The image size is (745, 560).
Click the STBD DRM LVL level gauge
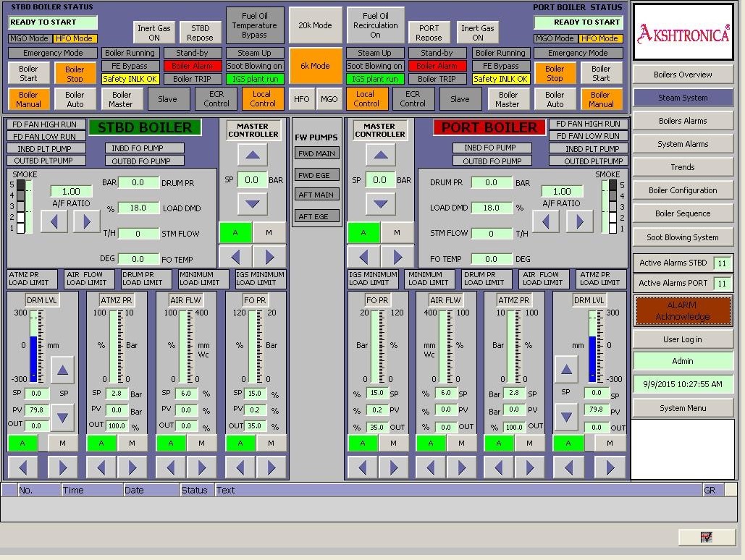coord(33,346)
